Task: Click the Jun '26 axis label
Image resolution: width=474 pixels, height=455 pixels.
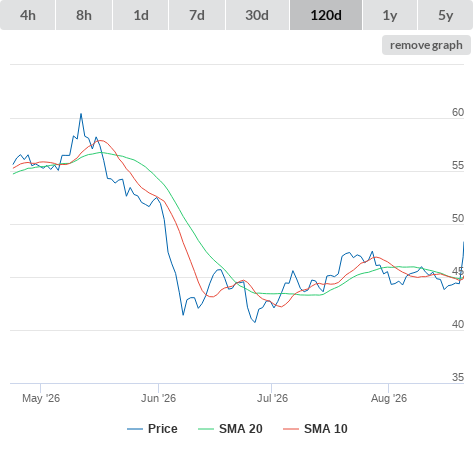Action: pos(158,398)
